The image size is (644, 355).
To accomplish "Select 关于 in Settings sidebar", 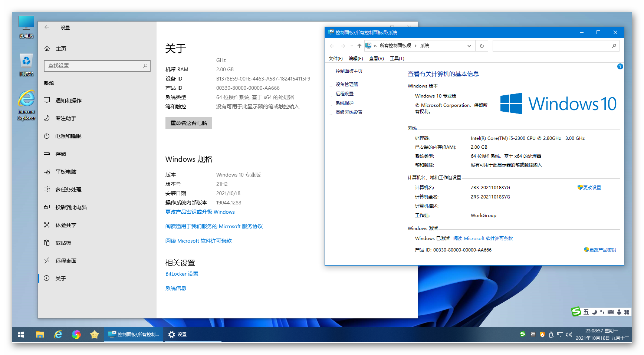I will pyautogui.click(x=97, y=279).
